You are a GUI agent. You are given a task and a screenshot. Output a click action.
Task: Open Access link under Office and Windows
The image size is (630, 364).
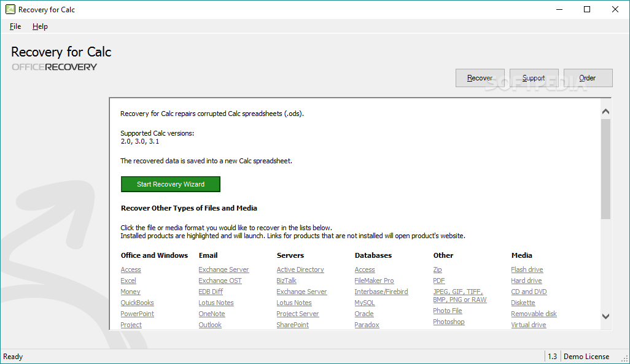pos(131,269)
